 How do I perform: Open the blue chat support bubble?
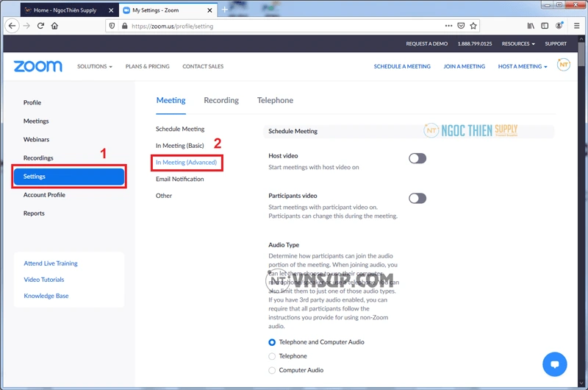[x=555, y=364]
